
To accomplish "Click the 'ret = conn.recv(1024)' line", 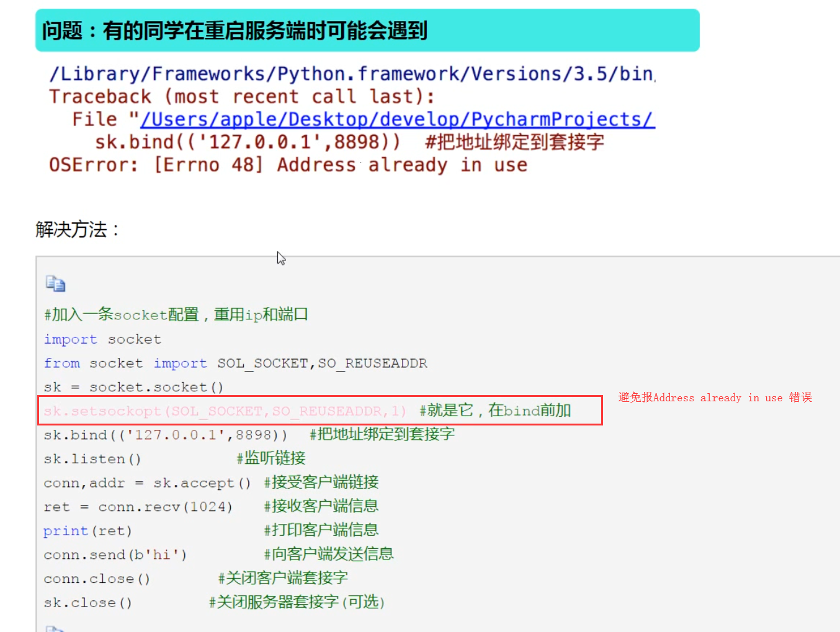I will click(x=138, y=507).
